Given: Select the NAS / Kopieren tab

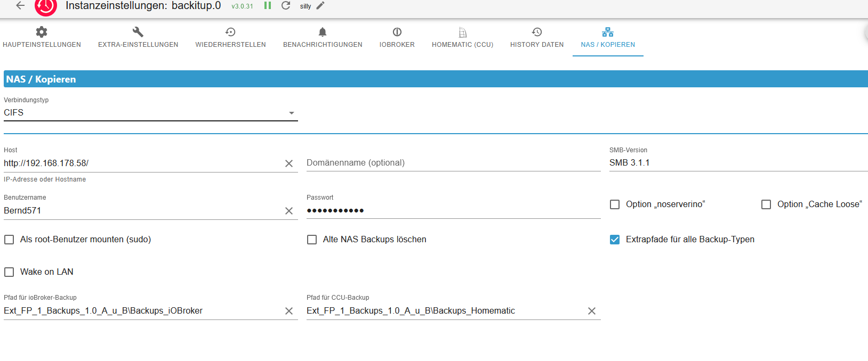Looking at the screenshot, I should tap(608, 38).
